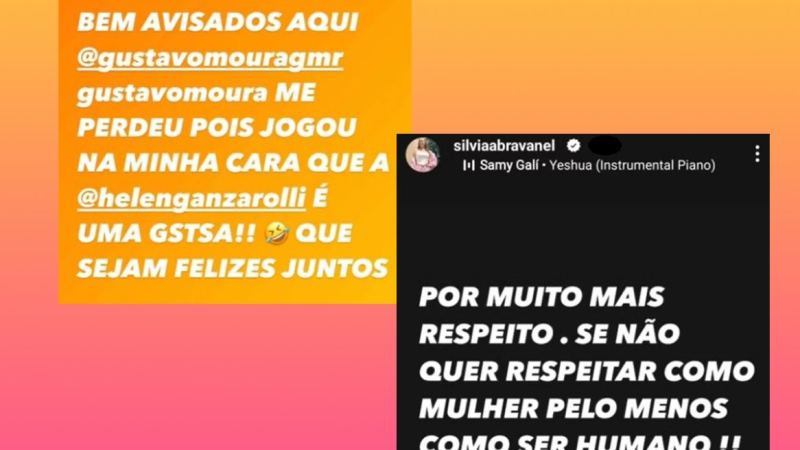Click the UMA GSTSA!! text
800x450 pixels.
(x=166, y=234)
